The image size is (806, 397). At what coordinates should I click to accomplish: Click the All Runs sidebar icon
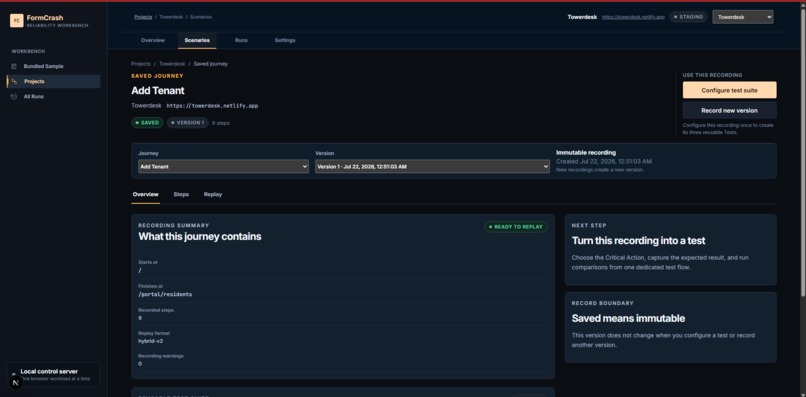[x=14, y=97]
